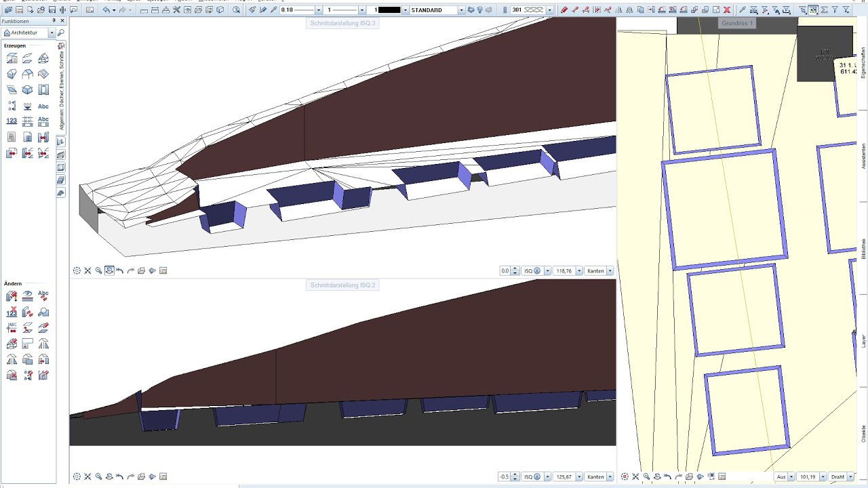Click zoom magnifier in Grundriss viewport toolbar
The height and width of the screenshot is (488, 868).
pyautogui.click(x=646, y=476)
